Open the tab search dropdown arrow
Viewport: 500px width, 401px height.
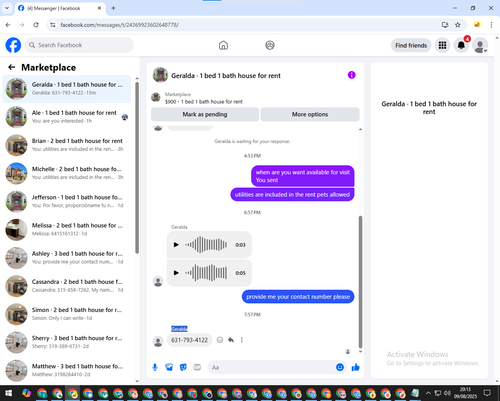point(7,8)
